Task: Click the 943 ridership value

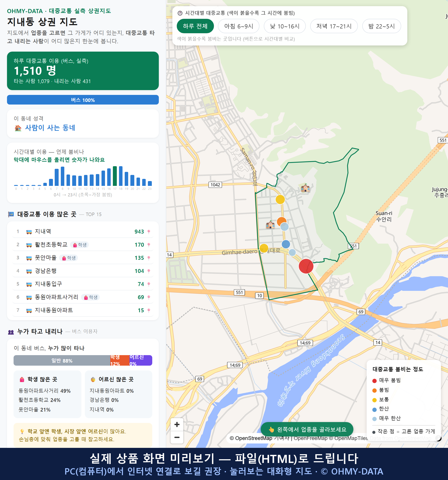Action: click(139, 232)
